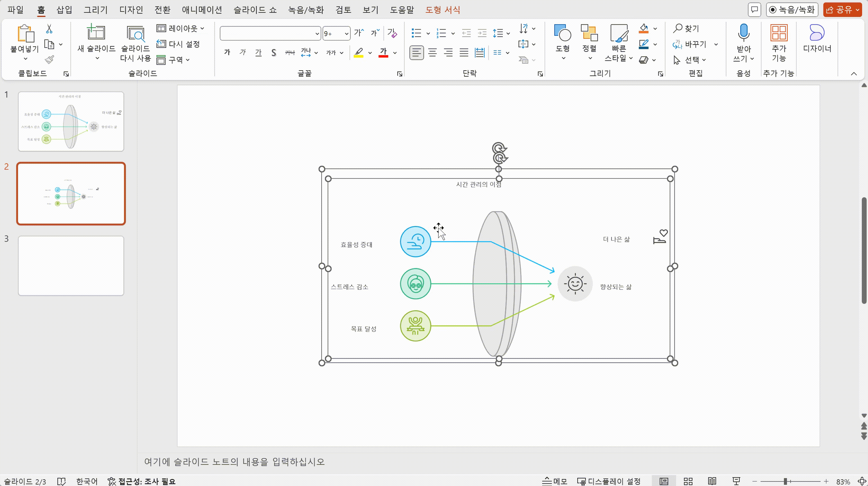Viewport: 868px width, 486px height.
Task: Click the New Slide icon
Action: [x=96, y=32]
